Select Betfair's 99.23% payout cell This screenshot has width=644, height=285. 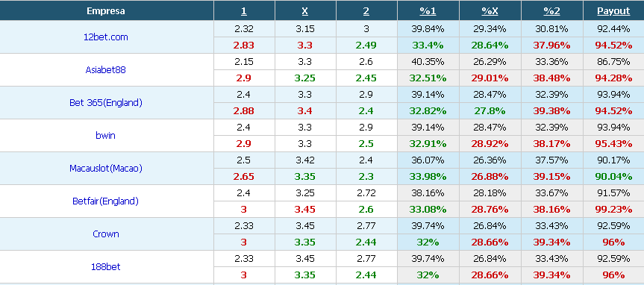pos(613,210)
